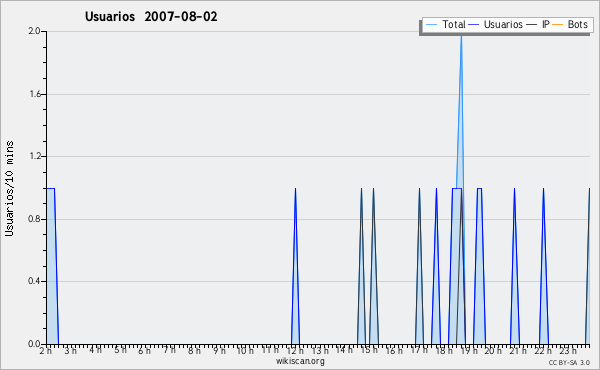Click the flat plateau at 2 h
The width and height of the screenshot is (600, 370).
[51, 188]
